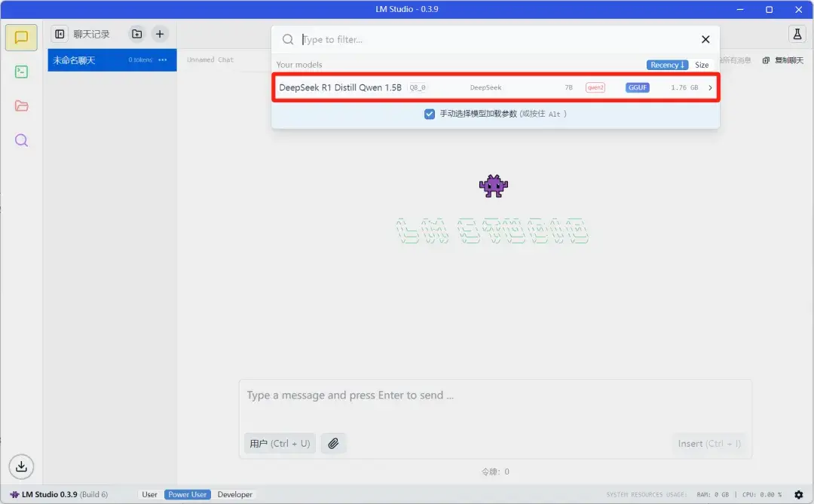Sort models by Size

click(702, 65)
